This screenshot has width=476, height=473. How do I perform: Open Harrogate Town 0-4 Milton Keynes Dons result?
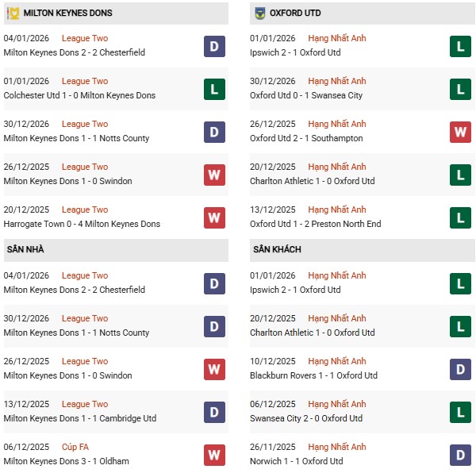(x=82, y=224)
